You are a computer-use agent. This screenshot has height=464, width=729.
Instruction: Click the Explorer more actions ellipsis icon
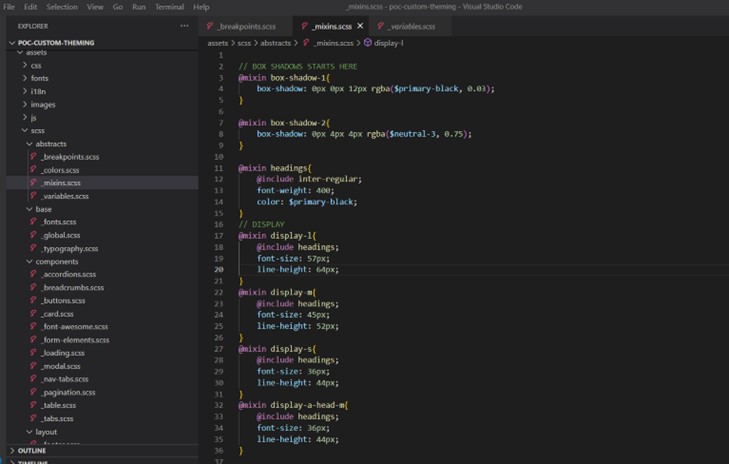point(184,26)
